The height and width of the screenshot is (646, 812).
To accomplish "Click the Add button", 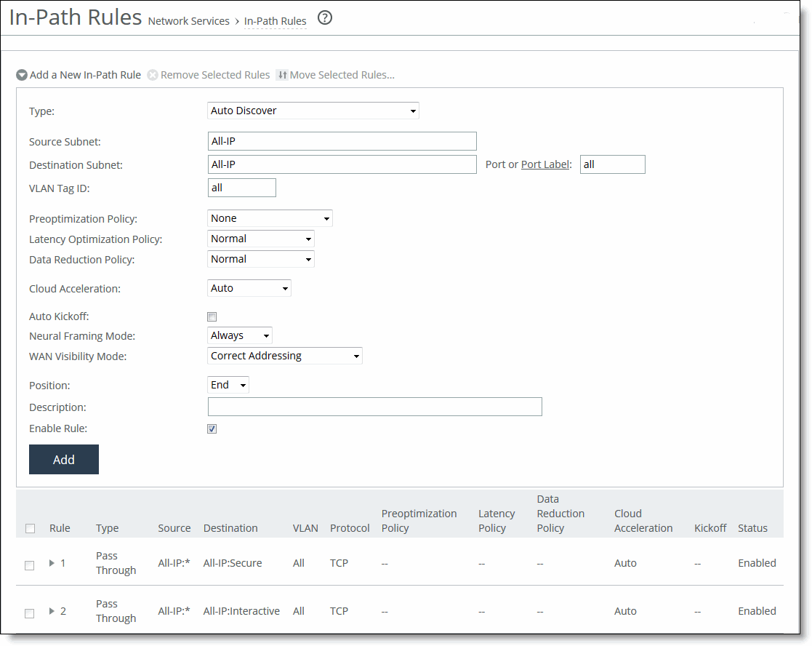I will click(x=63, y=459).
